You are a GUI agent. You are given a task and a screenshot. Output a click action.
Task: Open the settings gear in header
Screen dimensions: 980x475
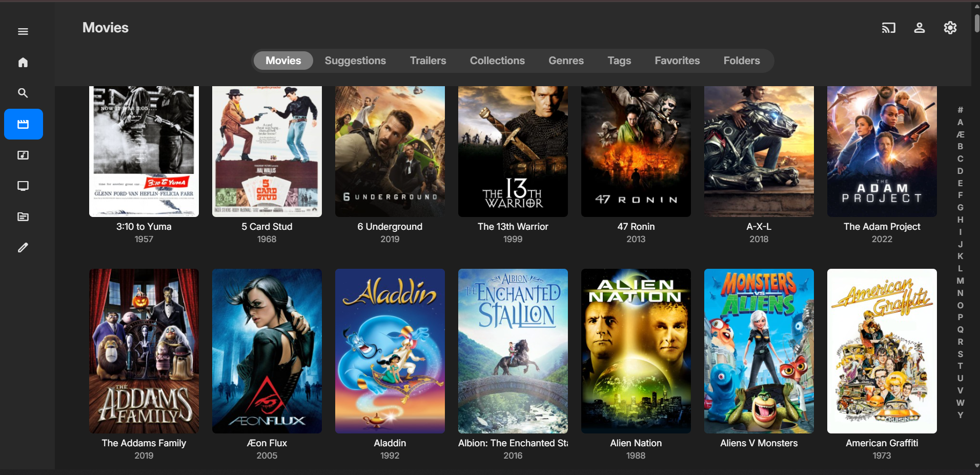(950, 28)
